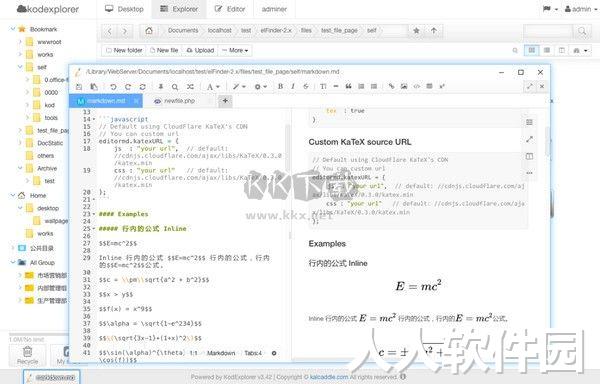
Task: Open search tool in editor toolbar
Action: point(175,87)
